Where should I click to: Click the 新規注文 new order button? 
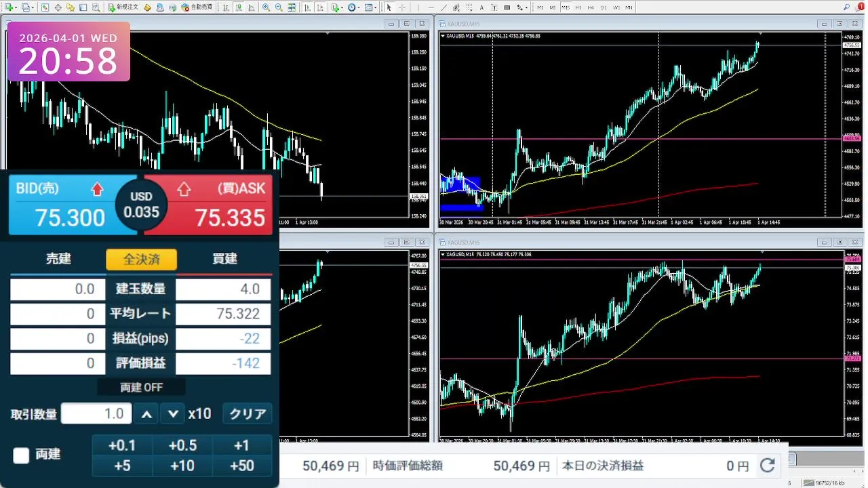[123, 7]
